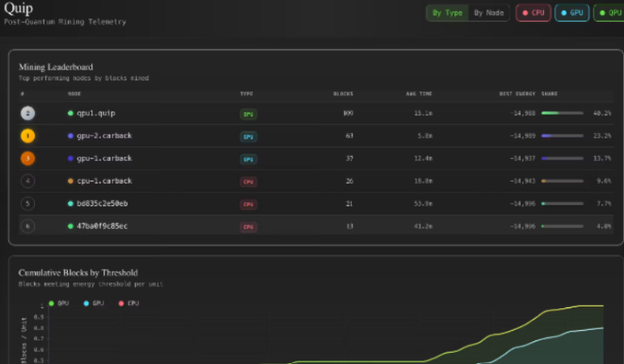Select node name bd835c2e50eb

[102, 204]
